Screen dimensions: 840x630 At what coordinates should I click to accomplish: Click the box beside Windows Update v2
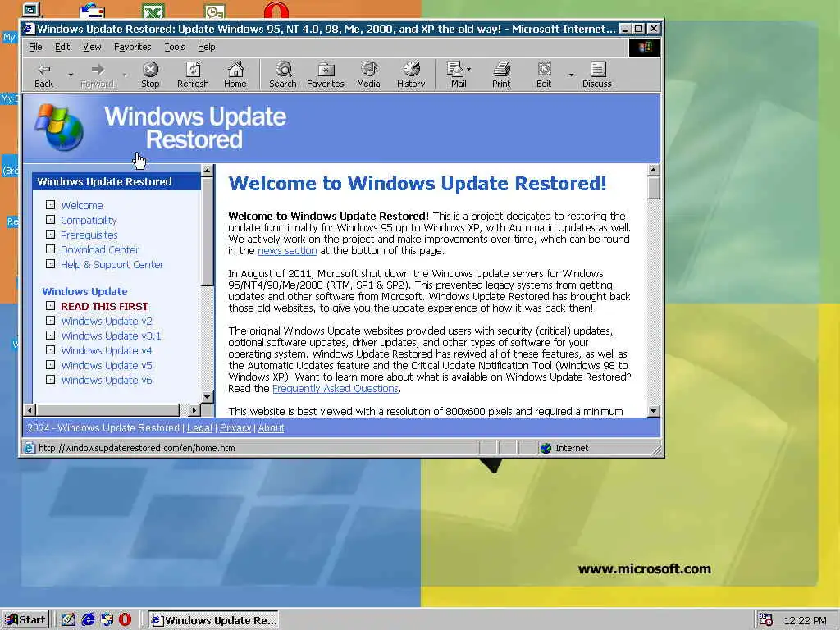(x=50, y=321)
